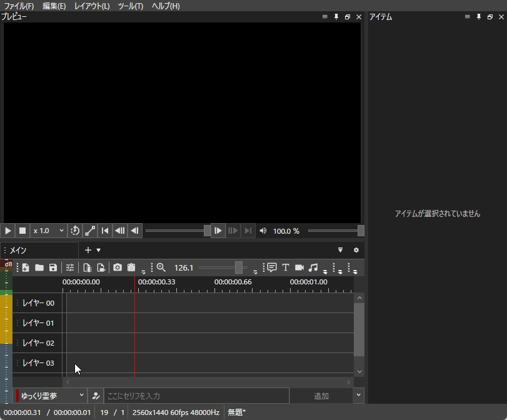Viewport: 507px width, 420px height.
Task: Open the ツール menu
Action: 130,5
